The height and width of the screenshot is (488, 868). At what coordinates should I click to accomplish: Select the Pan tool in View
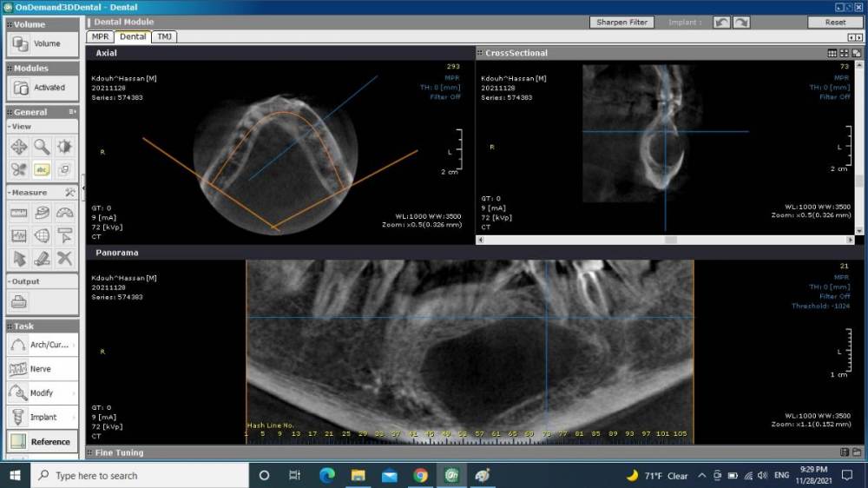[x=19, y=147]
